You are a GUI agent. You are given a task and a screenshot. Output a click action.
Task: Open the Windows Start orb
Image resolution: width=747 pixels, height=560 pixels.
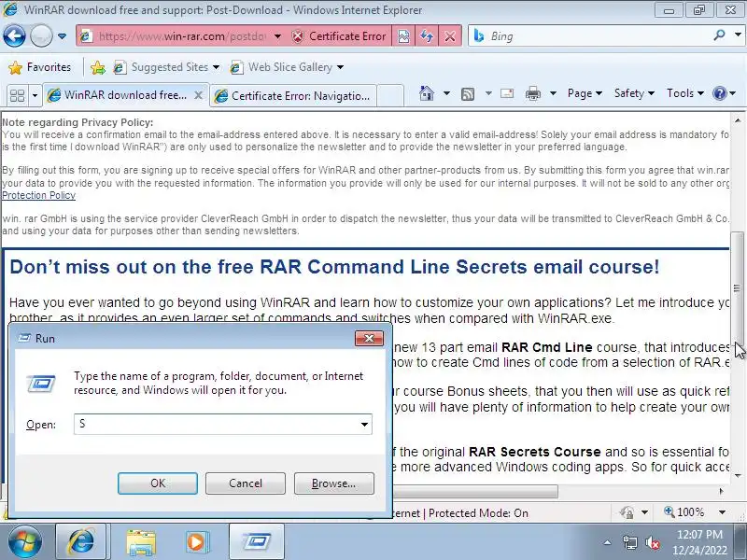pos(24,541)
